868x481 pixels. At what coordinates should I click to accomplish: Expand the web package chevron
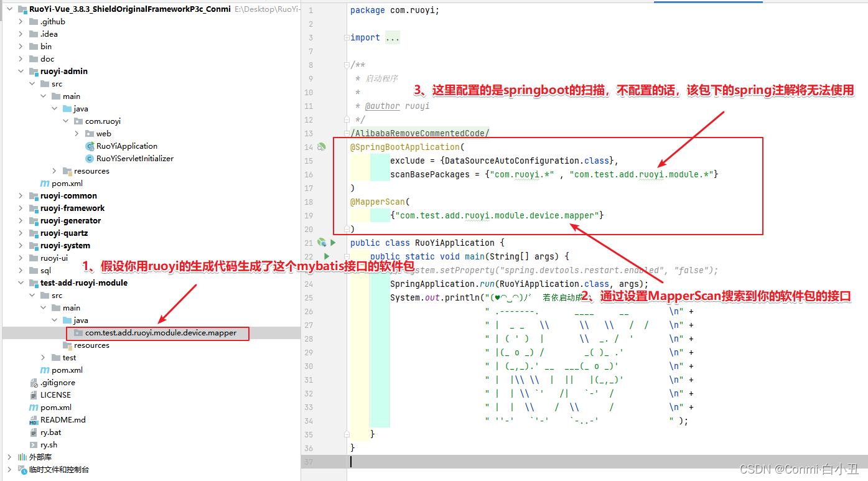coord(77,133)
